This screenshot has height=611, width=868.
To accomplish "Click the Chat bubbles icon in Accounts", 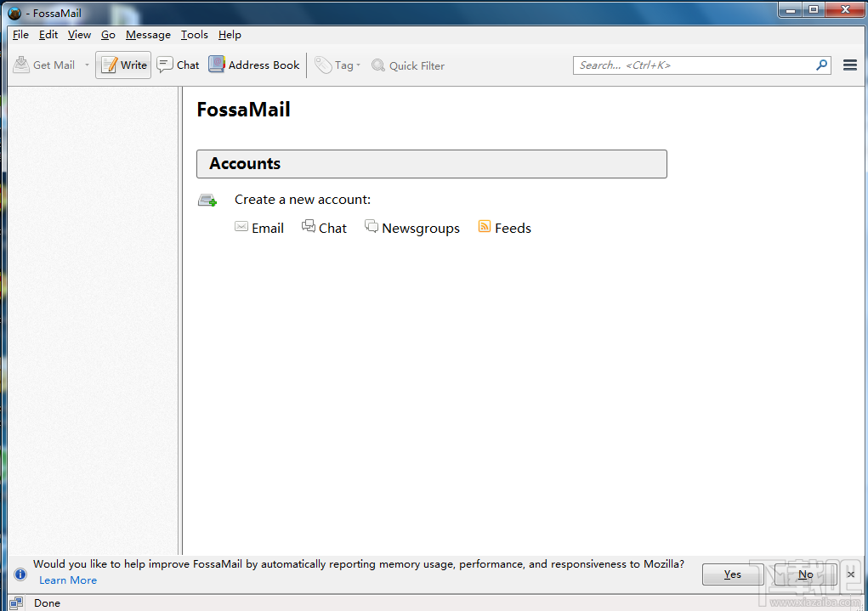I will pos(309,226).
